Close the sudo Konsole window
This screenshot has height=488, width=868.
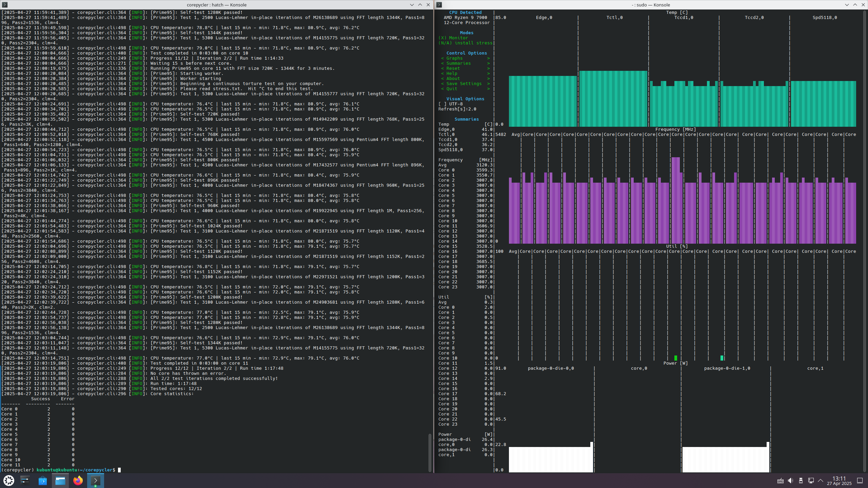tap(863, 5)
